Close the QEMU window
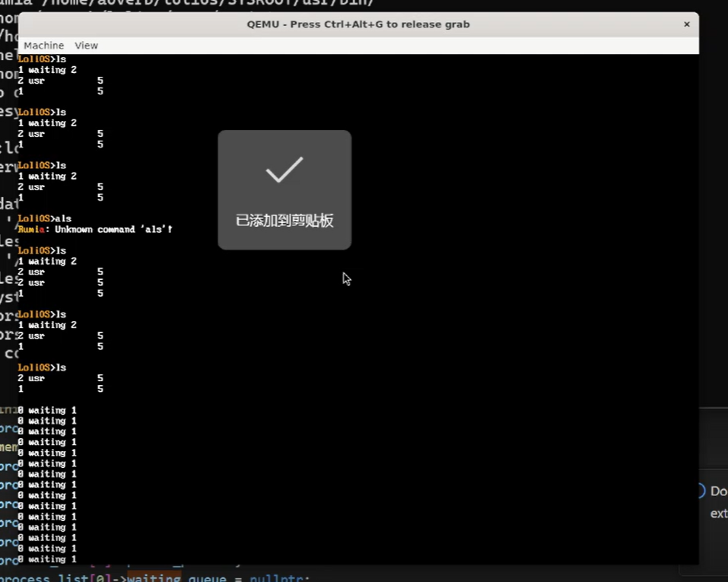 coord(686,24)
